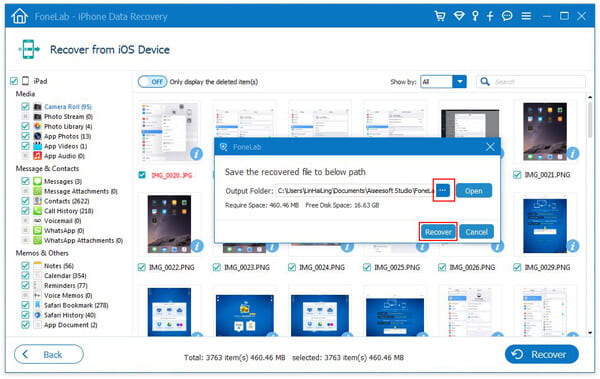Click the App Audio music note icon

[38, 156]
